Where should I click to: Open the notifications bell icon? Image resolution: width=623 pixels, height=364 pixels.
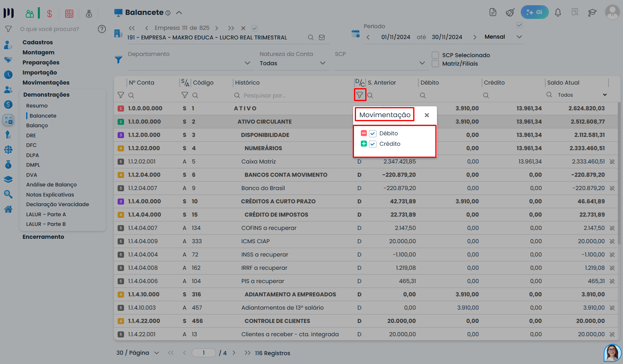coord(558,12)
